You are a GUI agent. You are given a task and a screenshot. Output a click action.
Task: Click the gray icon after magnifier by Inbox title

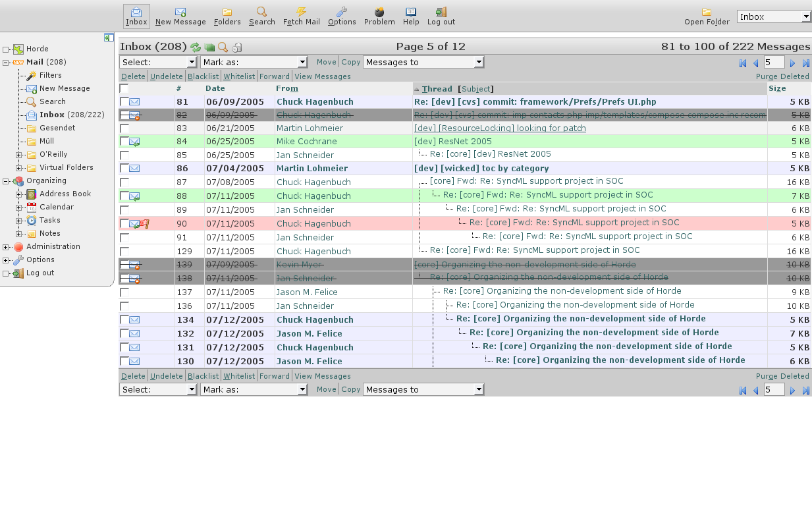(x=237, y=47)
